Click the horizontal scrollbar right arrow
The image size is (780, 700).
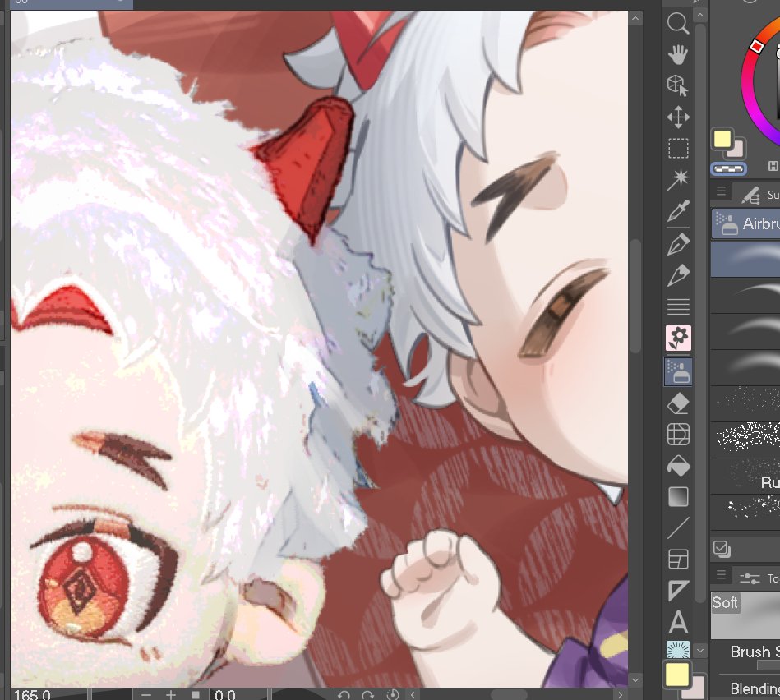click(x=620, y=694)
